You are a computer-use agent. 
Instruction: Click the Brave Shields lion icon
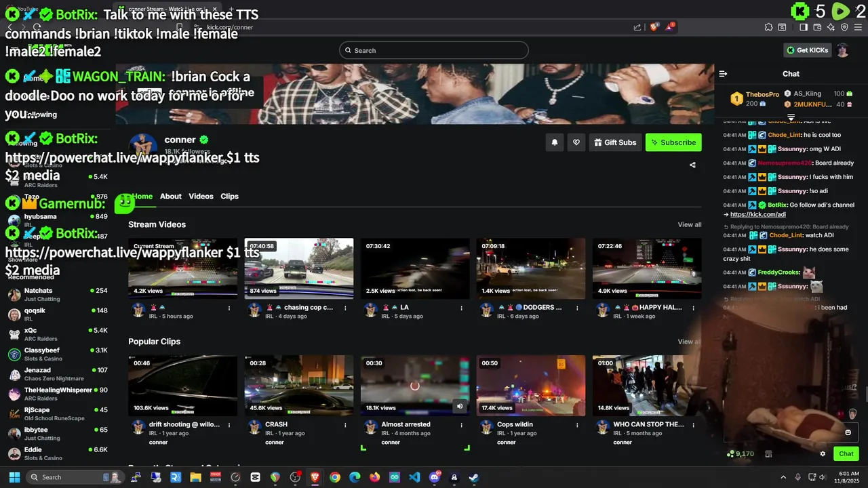click(654, 27)
